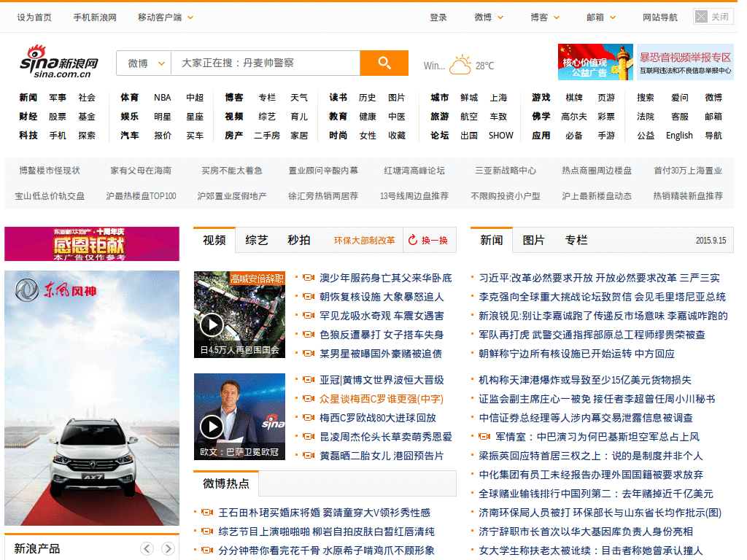Click the search input field

tap(266, 63)
